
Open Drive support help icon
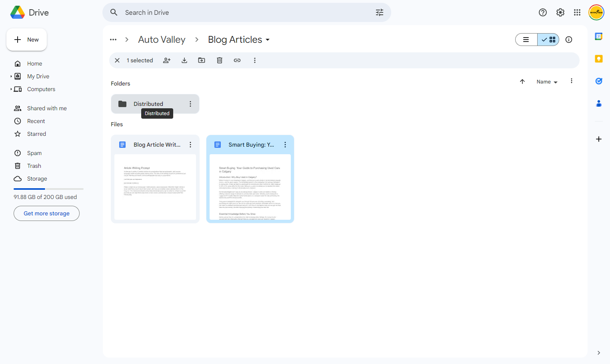pos(543,12)
